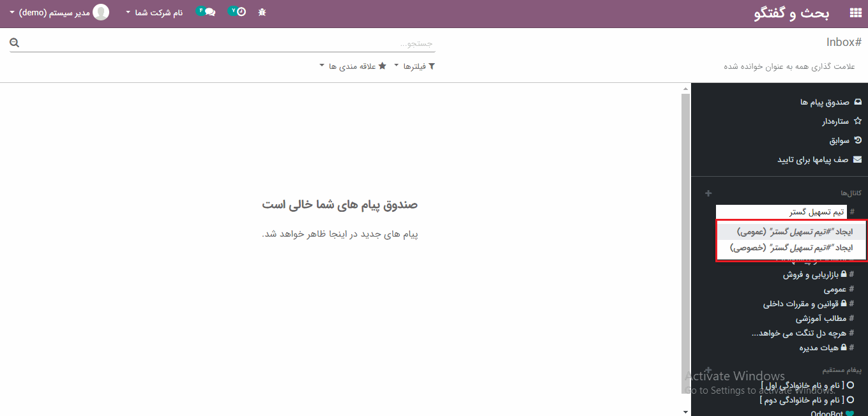
Task: Select صندوق پیام ها in sidebar
Action: click(825, 102)
